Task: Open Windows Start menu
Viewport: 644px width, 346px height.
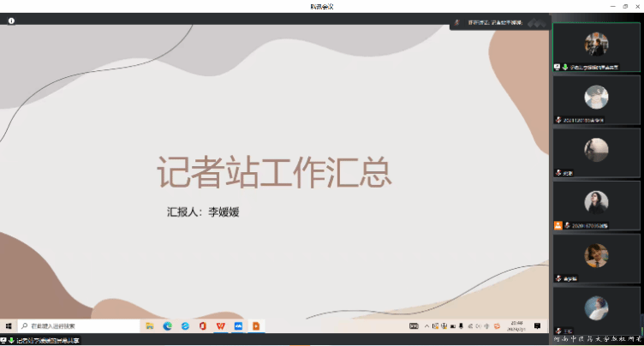Action: (9, 325)
